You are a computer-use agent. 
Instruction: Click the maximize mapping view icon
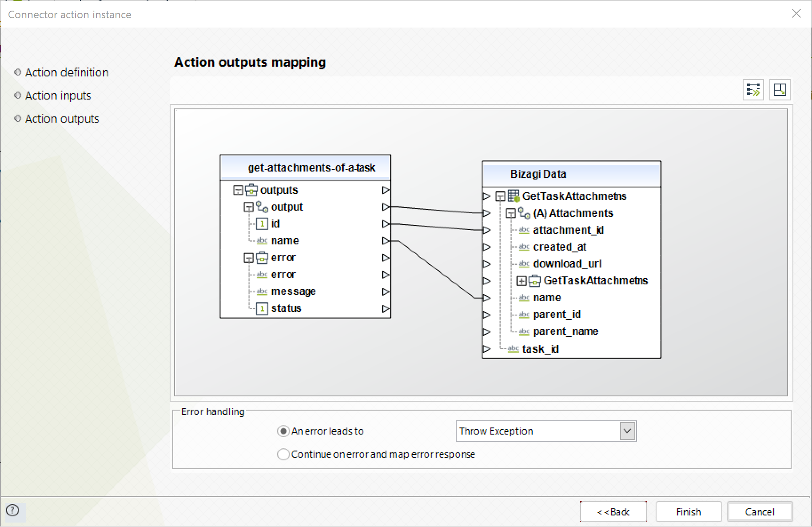pos(780,90)
